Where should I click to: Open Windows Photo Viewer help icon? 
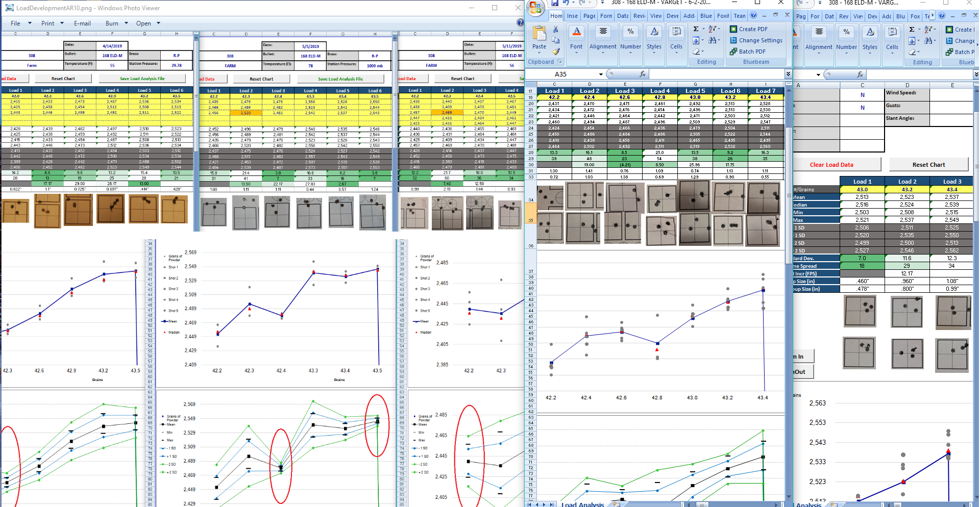point(520,22)
